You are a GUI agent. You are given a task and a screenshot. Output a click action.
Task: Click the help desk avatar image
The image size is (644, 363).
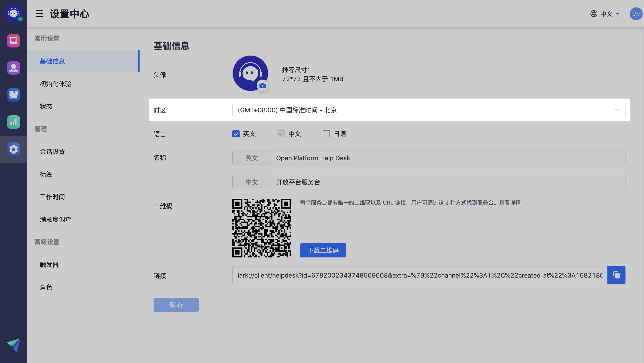coord(250,73)
